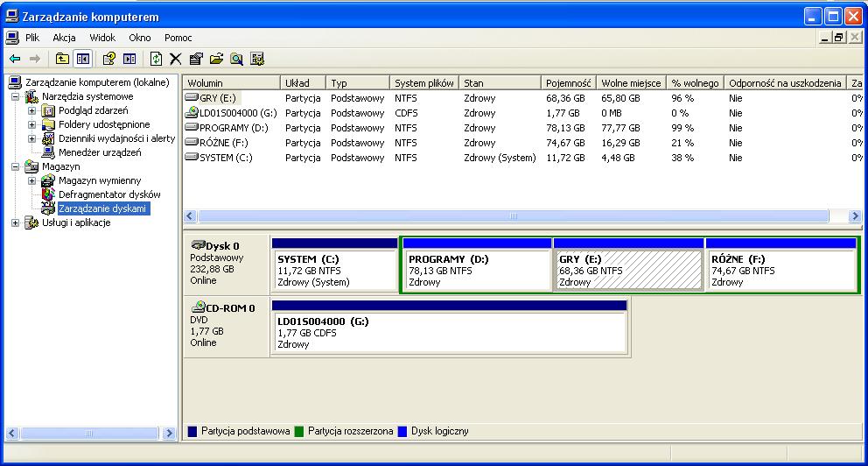The width and height of the screenshot is (868, 466).
Task: Sort by the Wolumin column header
Action: (x=232, y=82)
